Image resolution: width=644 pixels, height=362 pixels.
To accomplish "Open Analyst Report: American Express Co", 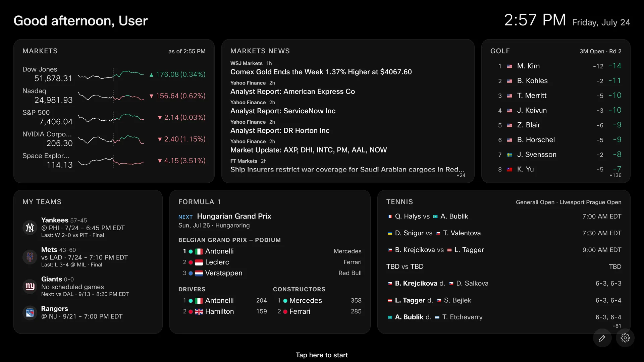I will pos(292,92).
